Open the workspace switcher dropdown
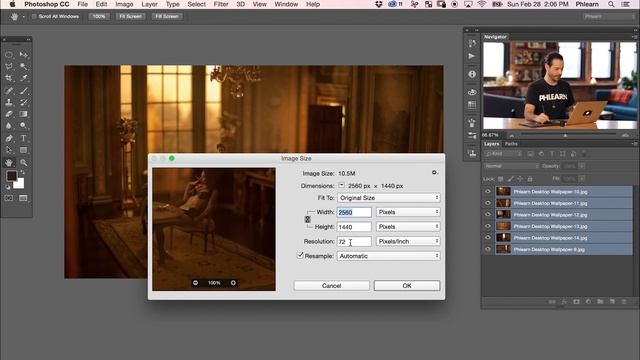The height and width of the screenshot is (360, 640). (608, 16)
